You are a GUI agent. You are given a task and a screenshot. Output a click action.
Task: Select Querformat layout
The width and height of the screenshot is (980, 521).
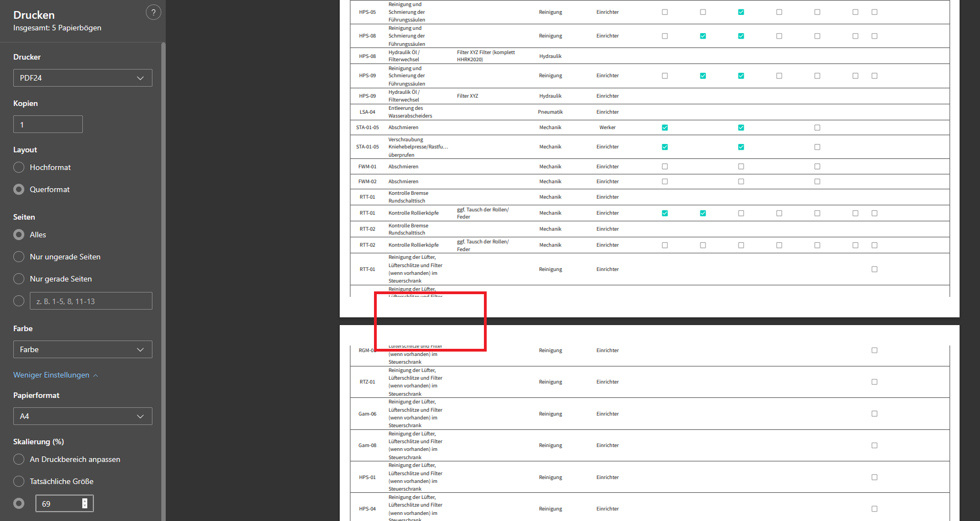point(18,189)
